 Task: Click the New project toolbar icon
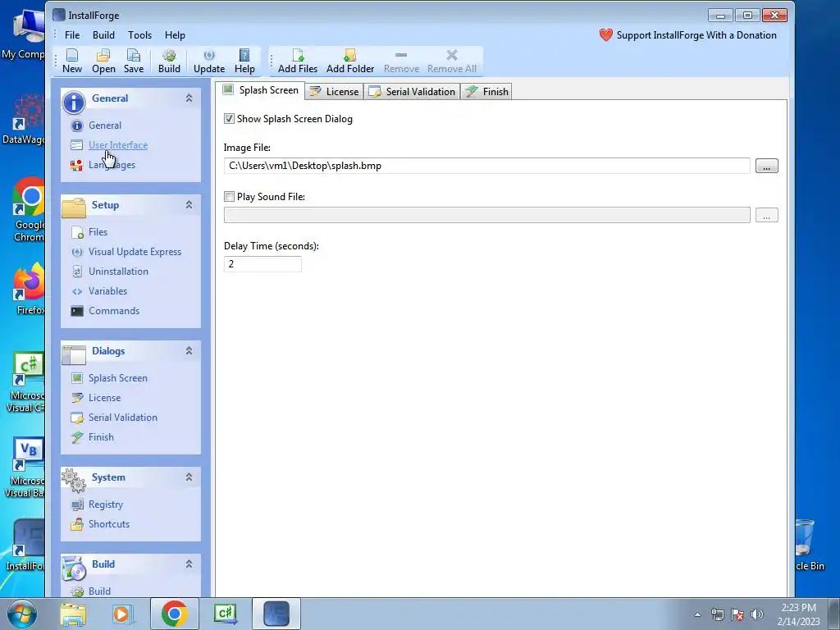click(x=72, y=61)
